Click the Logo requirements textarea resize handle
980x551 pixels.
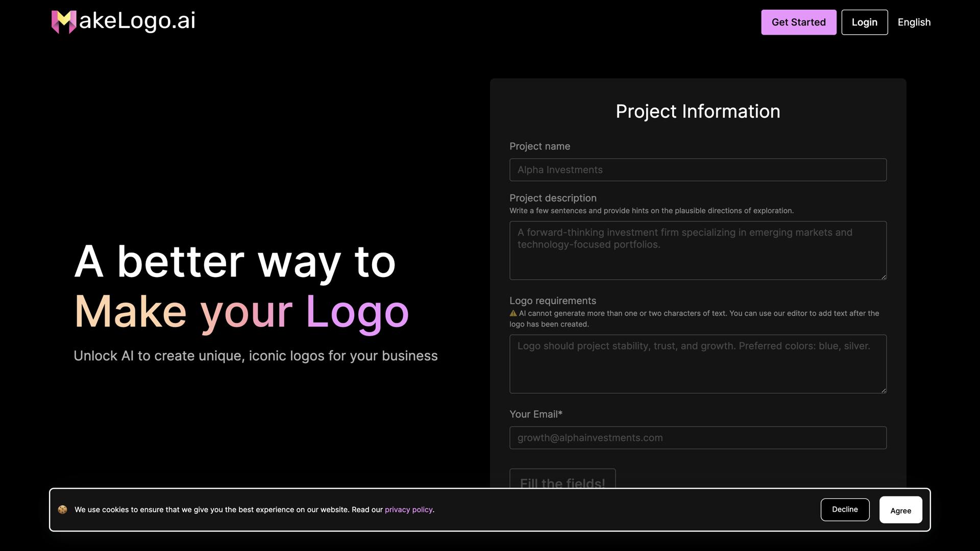coord(884,390)
